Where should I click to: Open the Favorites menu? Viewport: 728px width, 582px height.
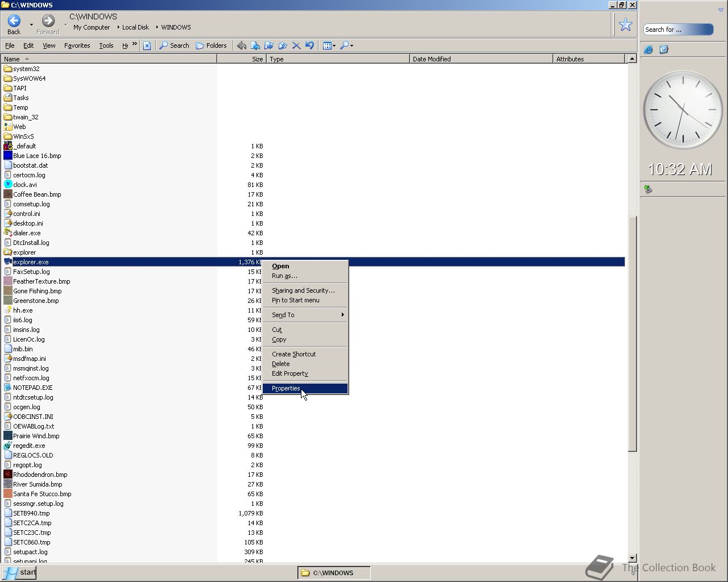[77, 45]
